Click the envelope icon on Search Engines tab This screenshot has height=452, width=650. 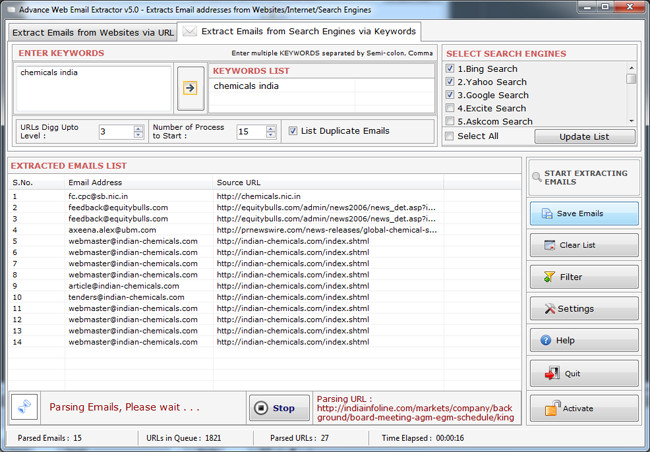pyautogui.click(x=190, y=32)
